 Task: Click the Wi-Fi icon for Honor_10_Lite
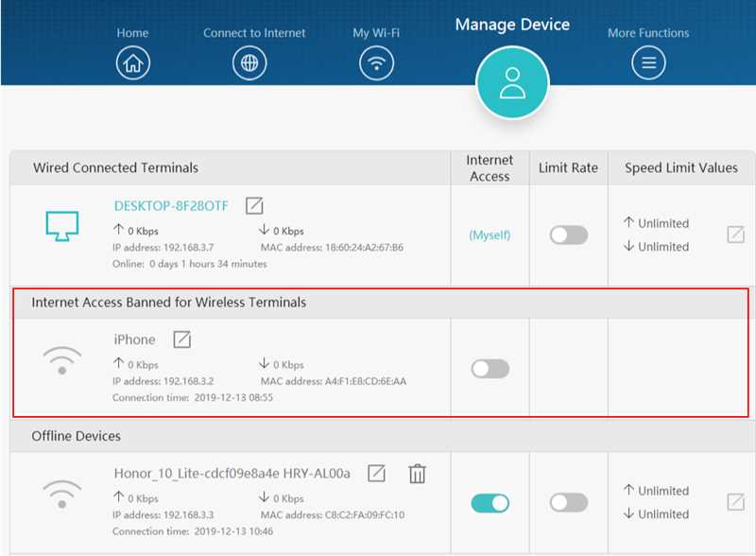click(62, 494)
